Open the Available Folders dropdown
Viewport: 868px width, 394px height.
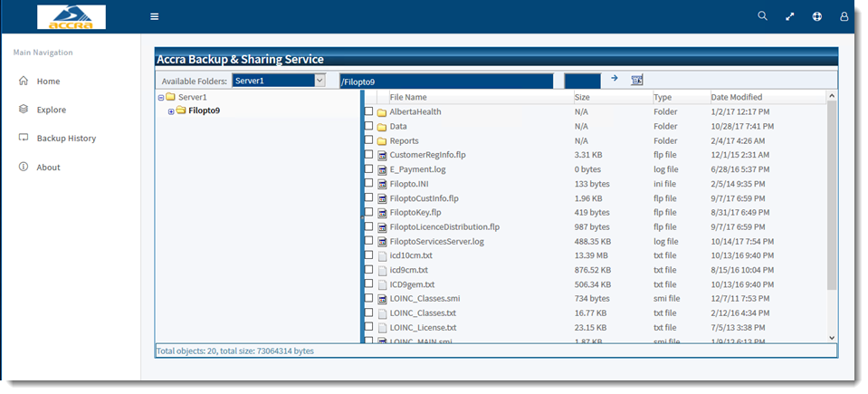319,81
